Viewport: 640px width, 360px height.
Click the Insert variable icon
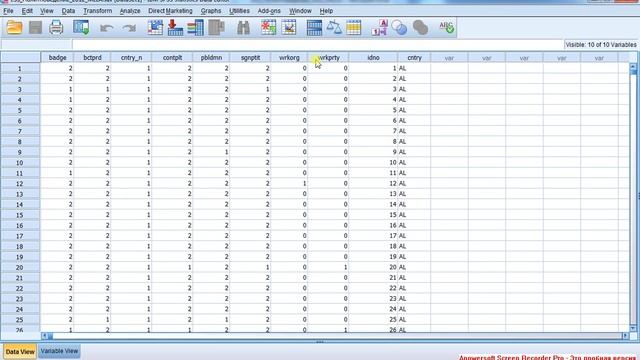tap(289, 27)
